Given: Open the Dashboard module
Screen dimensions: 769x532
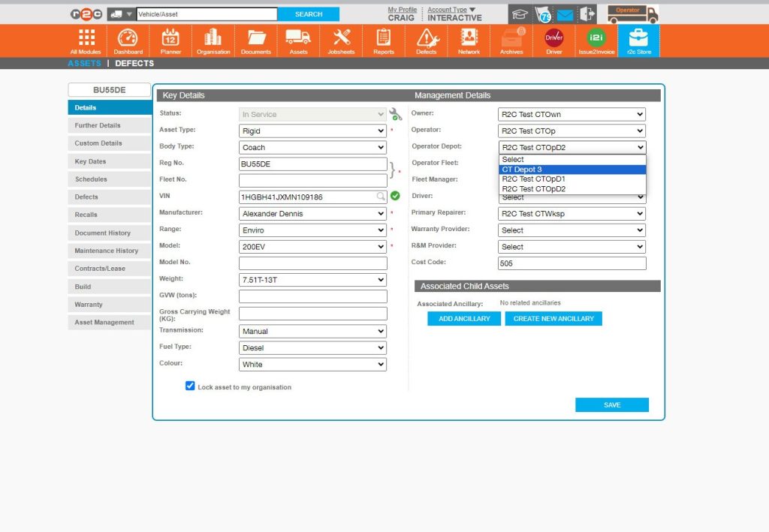Looking at the screenshot, I should (x=128, y=39).
